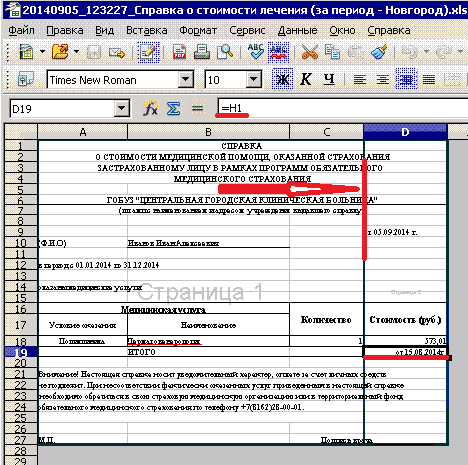This screenshot has height=465, width=468.
Task: Click the Cut scissors icon
Action: pos(310,52)
